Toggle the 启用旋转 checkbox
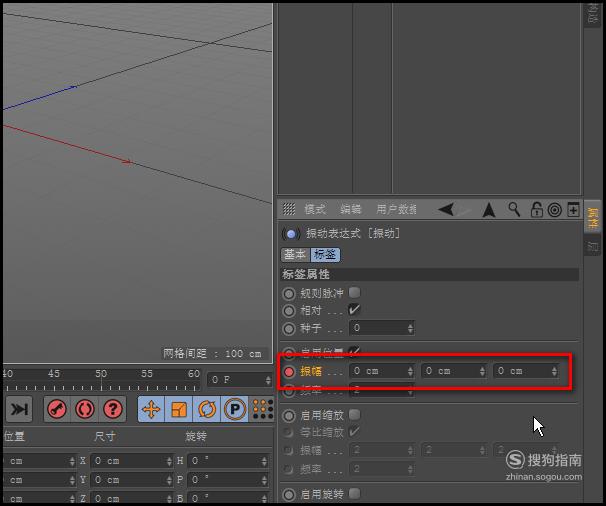The height and width of the screenshot is (506, 606). tap(354, 494)
